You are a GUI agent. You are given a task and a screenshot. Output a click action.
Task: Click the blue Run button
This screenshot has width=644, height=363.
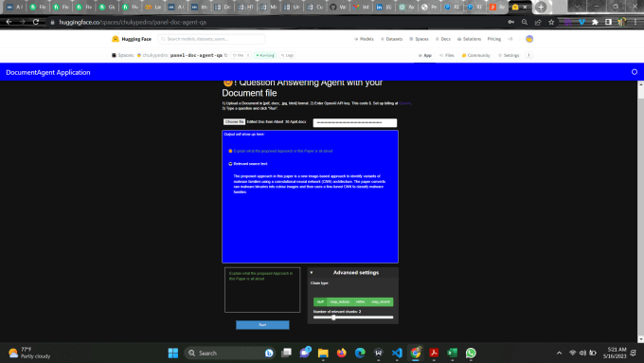262,325
